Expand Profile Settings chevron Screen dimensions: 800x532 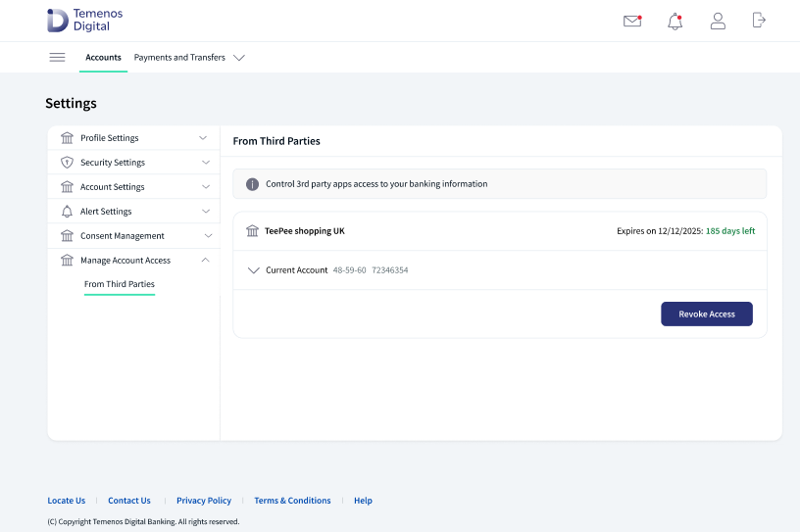pyautogui.click(x=203, y=138)
